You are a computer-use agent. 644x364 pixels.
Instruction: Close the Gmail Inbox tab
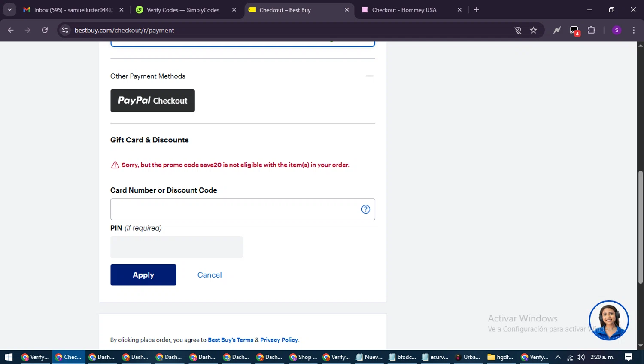122,10
